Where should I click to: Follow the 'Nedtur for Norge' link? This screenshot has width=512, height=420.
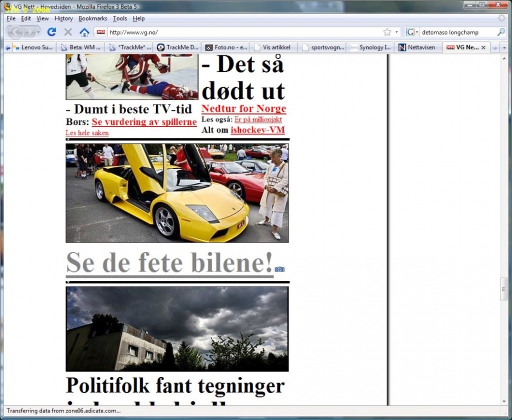tap(244, 109)
